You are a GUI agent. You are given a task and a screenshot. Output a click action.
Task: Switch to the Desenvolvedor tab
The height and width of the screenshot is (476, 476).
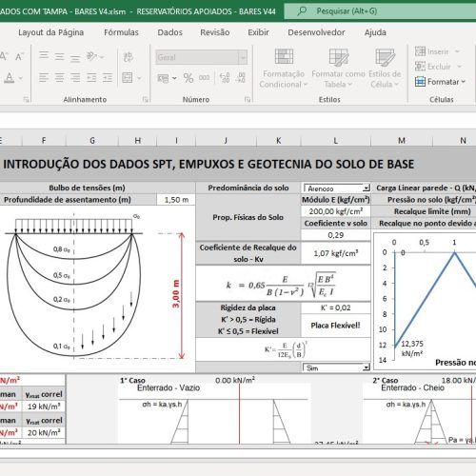pos(316,32)
